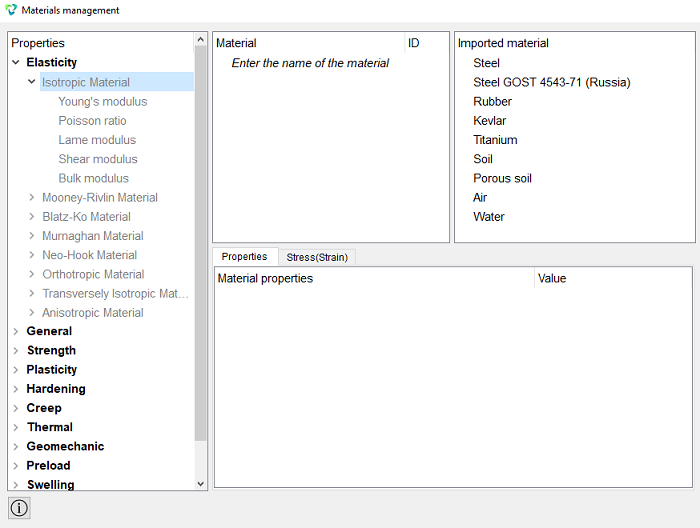Select Young's modulus property
Screen dimensions: 700x528
(103, 101)
